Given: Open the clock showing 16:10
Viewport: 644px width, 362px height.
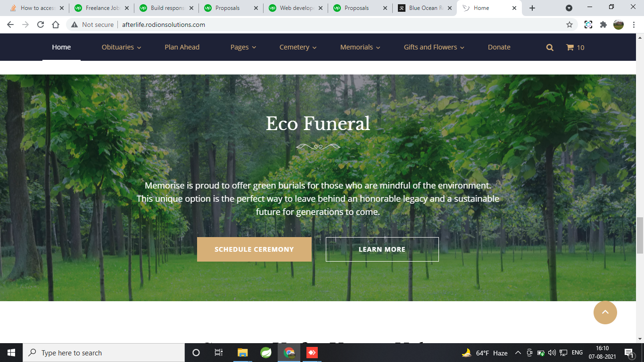Looking at the screenshot, I should 602,353.
